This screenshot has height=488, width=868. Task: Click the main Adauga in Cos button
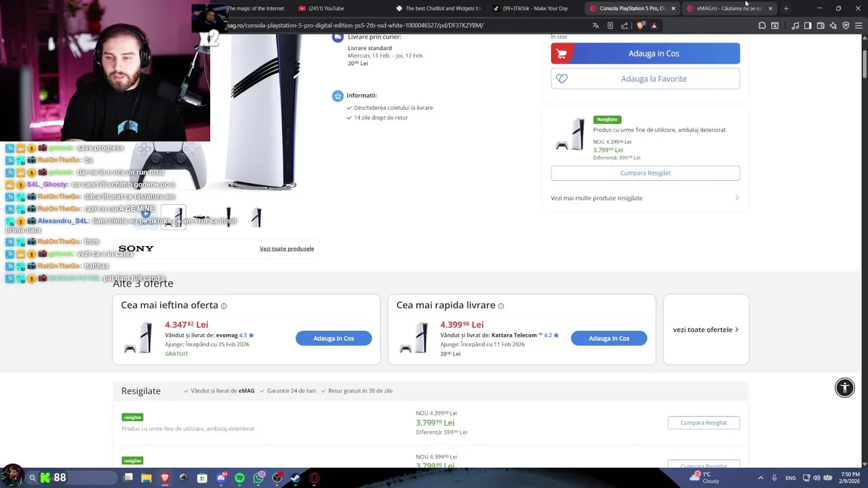coord(645,54)
